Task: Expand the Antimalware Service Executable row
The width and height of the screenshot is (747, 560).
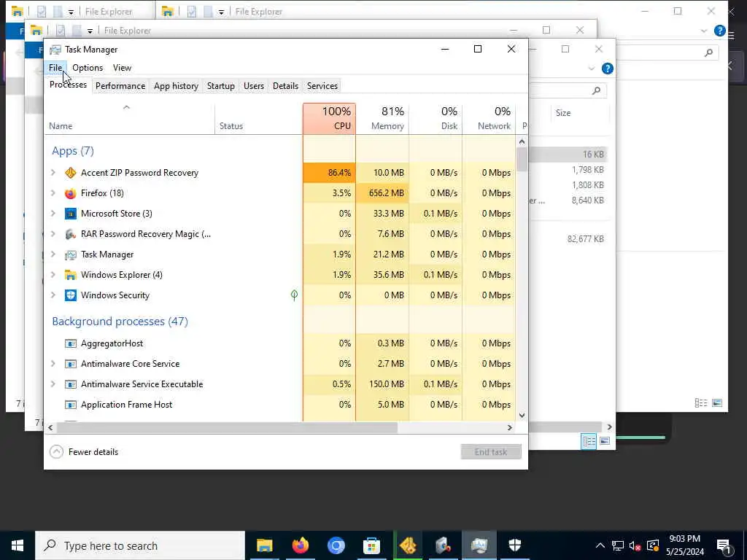Action: [53, 384]
